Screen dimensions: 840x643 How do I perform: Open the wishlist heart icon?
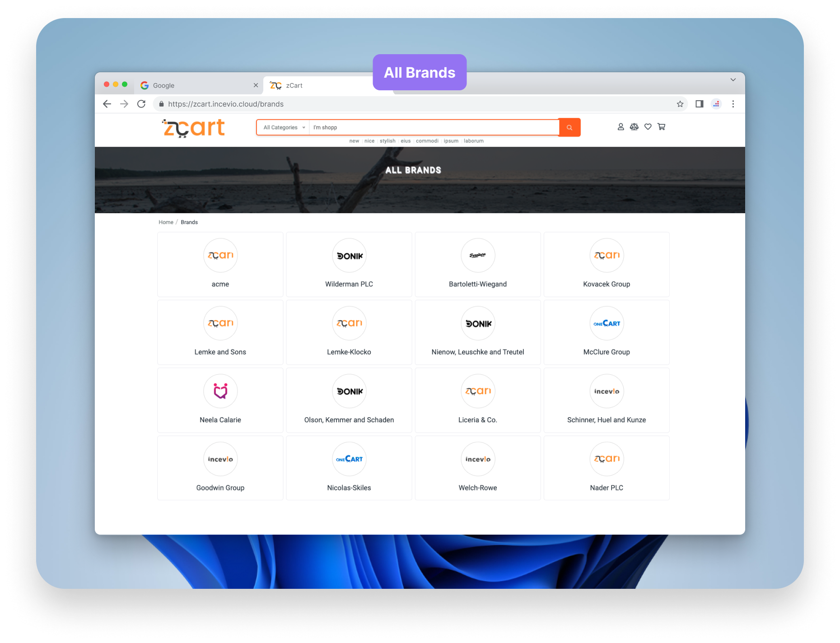click(648, 127)
